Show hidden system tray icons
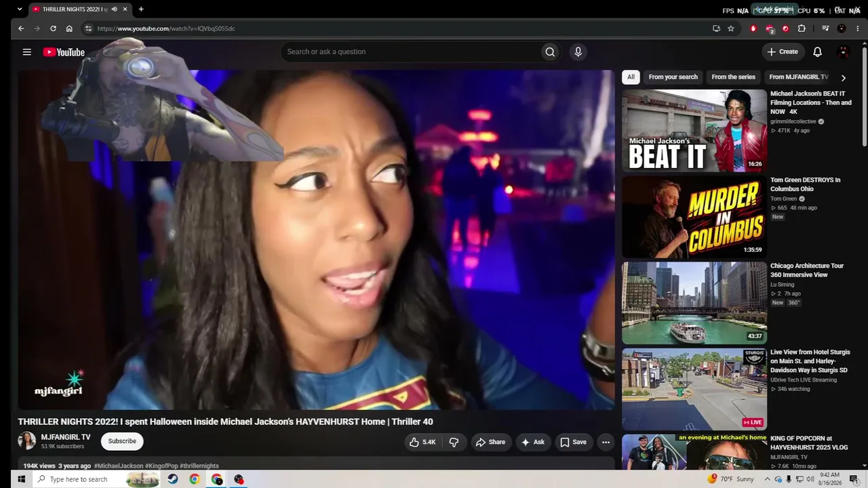Screen dimensions: 868x488 coord(768,479)
